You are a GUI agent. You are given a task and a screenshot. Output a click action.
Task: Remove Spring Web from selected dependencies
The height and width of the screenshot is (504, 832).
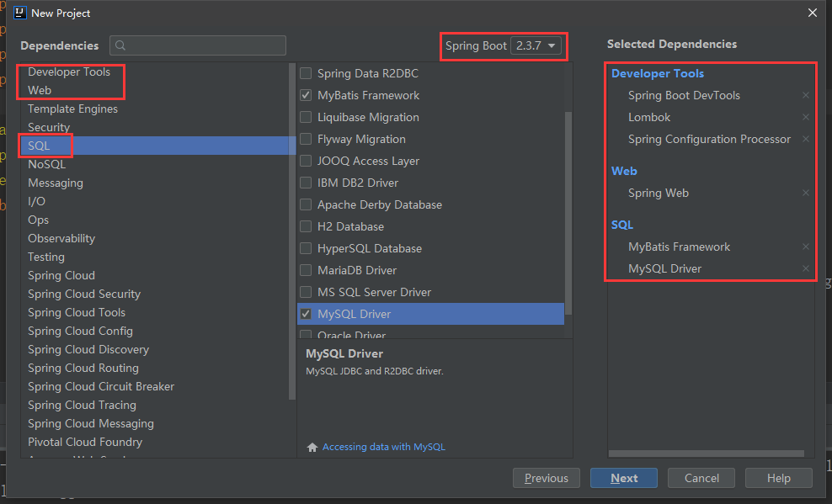click(x=805, y=193)
